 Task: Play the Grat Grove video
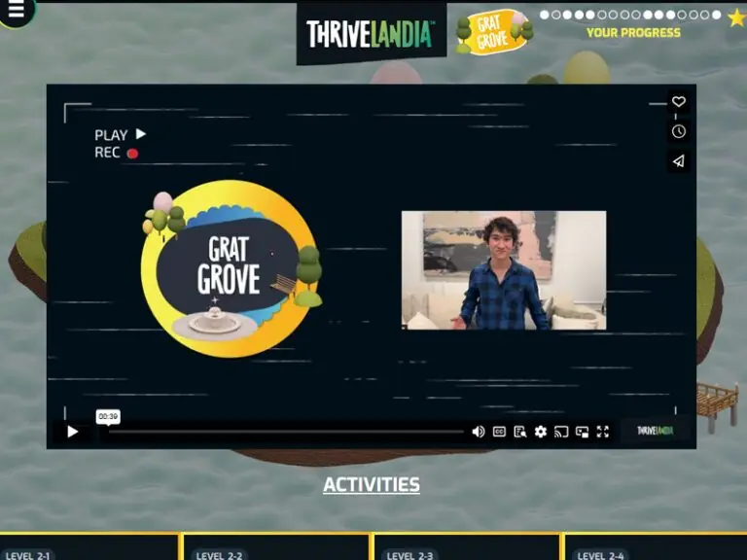[x=73, y=432]
